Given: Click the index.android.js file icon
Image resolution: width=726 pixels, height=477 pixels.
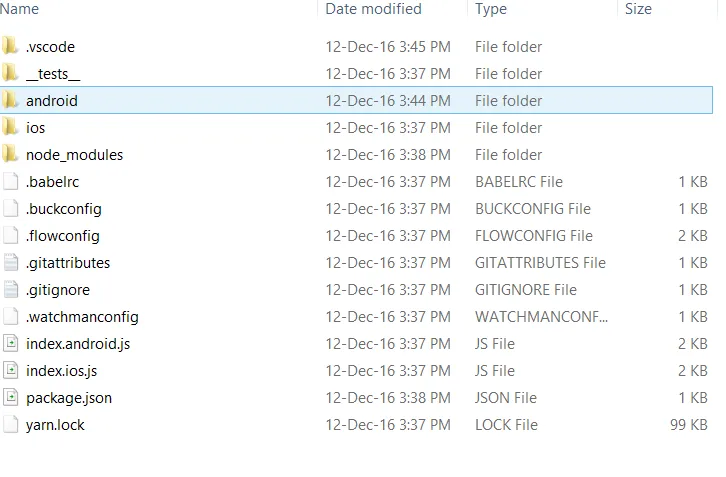Looking at the screenshot, I should [x=11, y=344].
